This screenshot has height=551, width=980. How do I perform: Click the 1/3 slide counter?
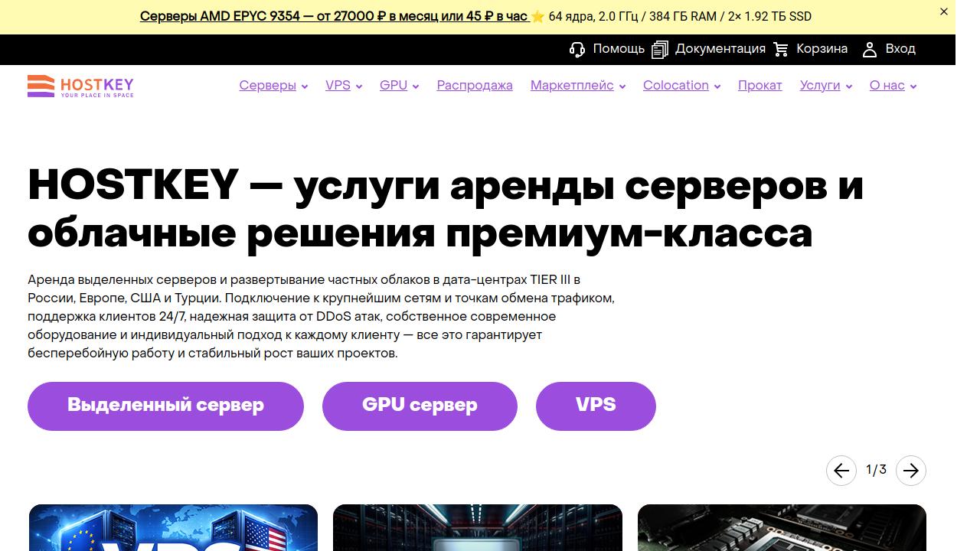click(876, 470)
